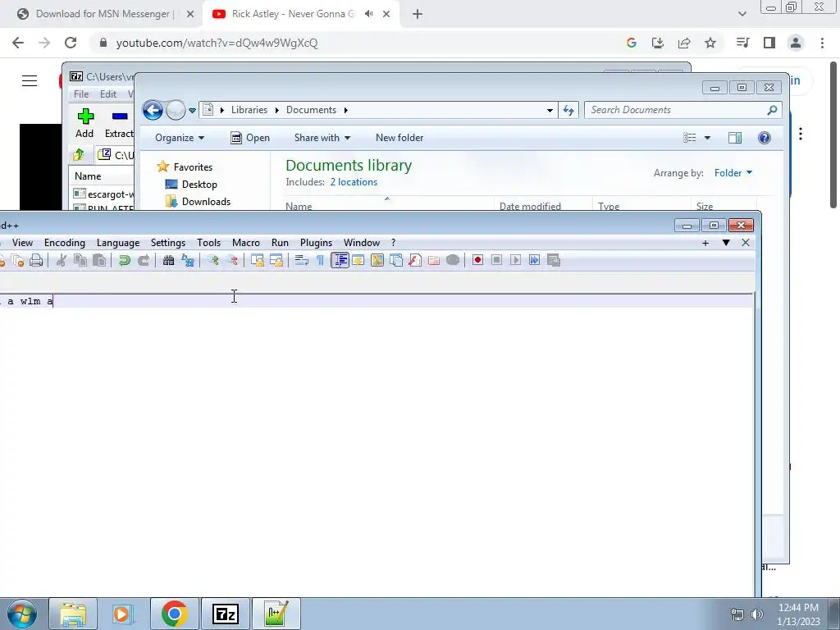
Task: Toggle the Indent Guide toolbar button
Action: [340, 260]
